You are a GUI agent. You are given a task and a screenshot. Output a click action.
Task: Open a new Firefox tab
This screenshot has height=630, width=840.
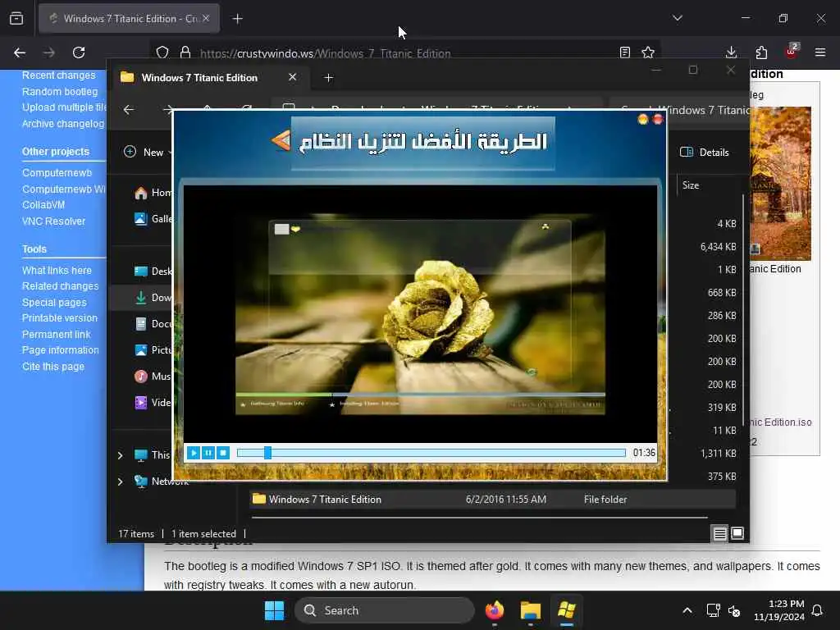[237, 19]
